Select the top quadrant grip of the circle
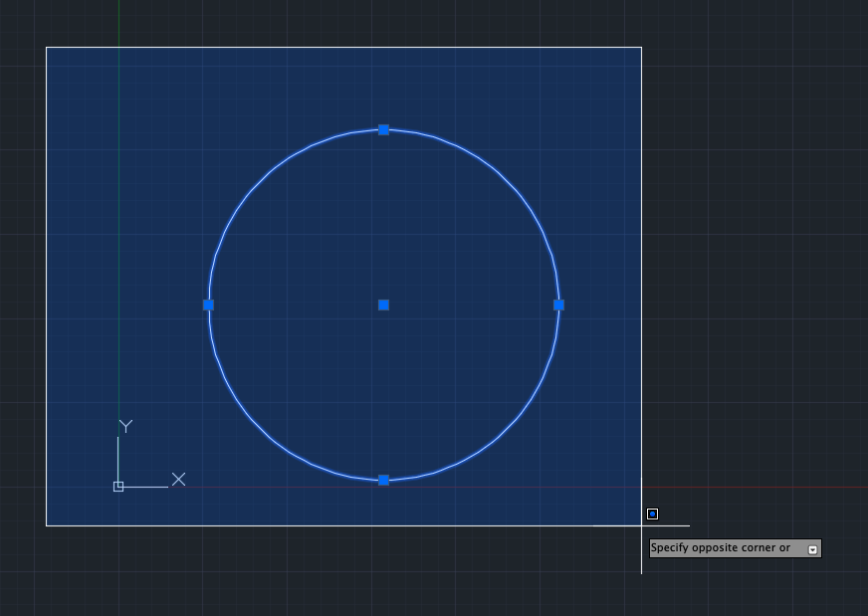This screenshot has height=616, width=868. (x=383, y=130)
